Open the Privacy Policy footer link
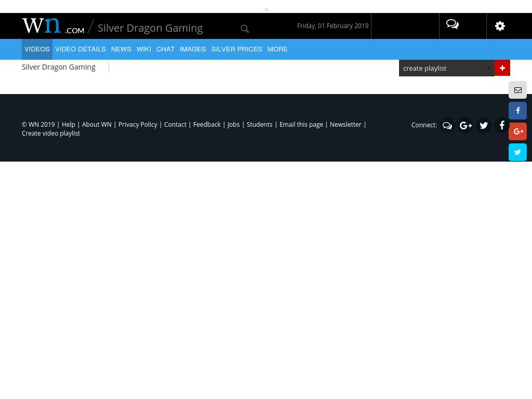Viewport: 532px width, 399px height. 138,125
